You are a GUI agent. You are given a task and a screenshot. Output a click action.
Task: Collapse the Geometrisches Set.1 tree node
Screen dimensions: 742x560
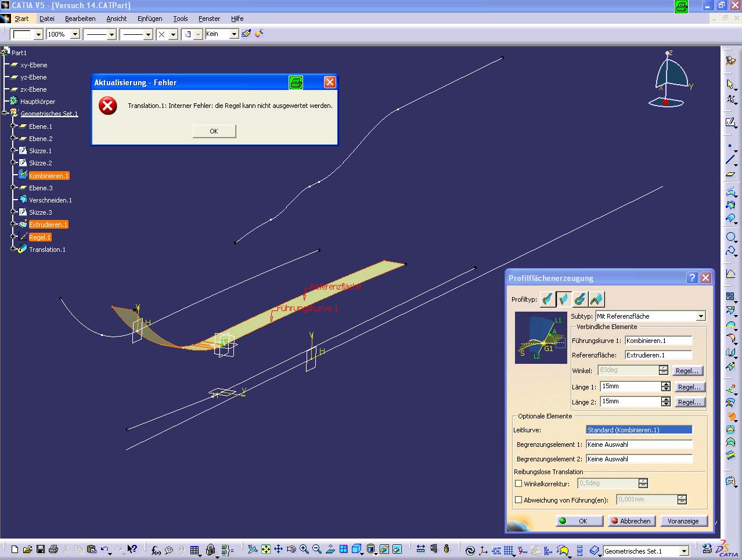coord(5,113)
